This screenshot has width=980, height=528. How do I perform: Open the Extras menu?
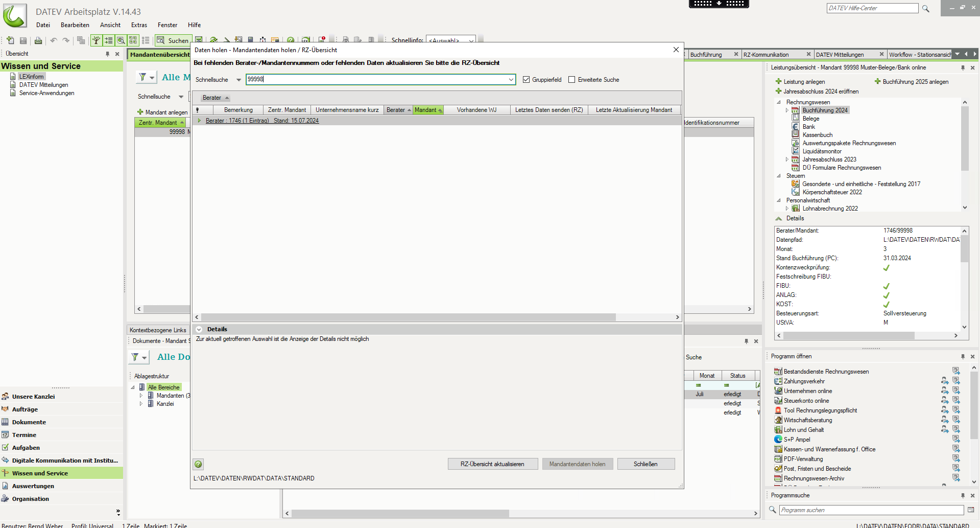pyautogui.click(x=139, y=25)
